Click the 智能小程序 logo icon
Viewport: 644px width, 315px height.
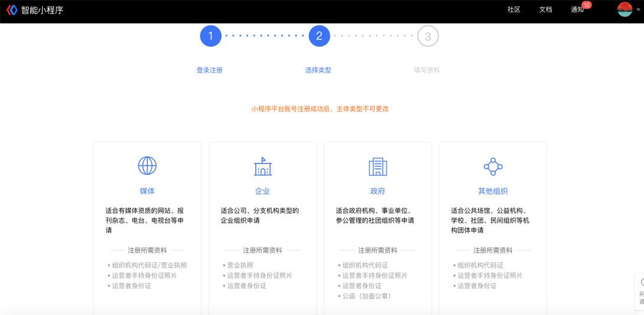tap(12, 10)
